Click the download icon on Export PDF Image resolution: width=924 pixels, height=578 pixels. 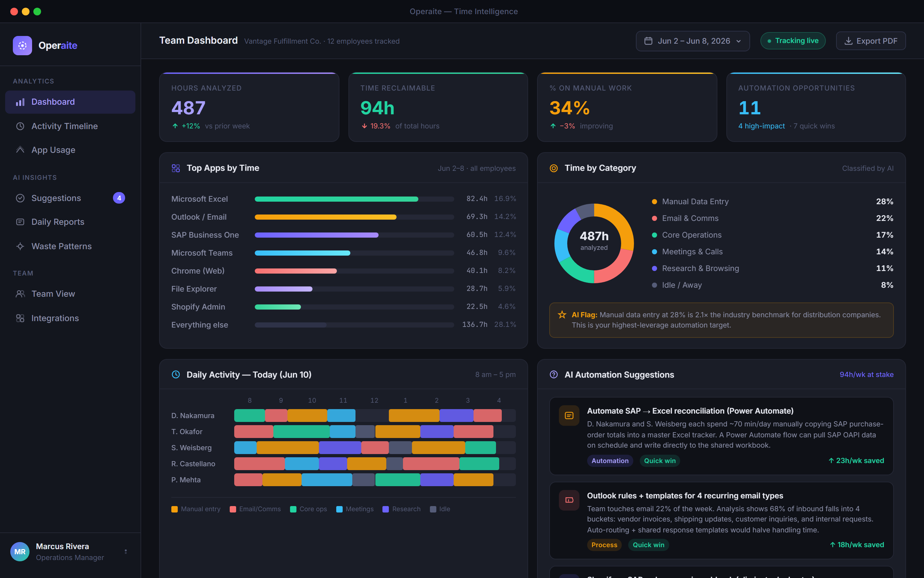coord(848,41)
